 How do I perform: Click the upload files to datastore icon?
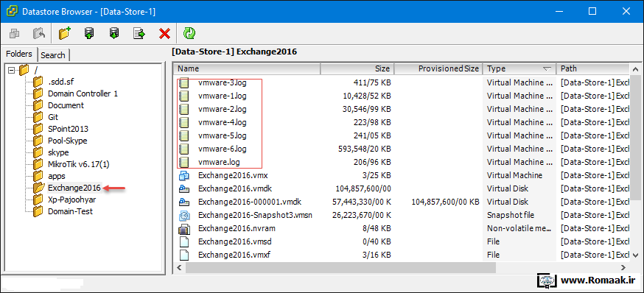pos(88,33)
